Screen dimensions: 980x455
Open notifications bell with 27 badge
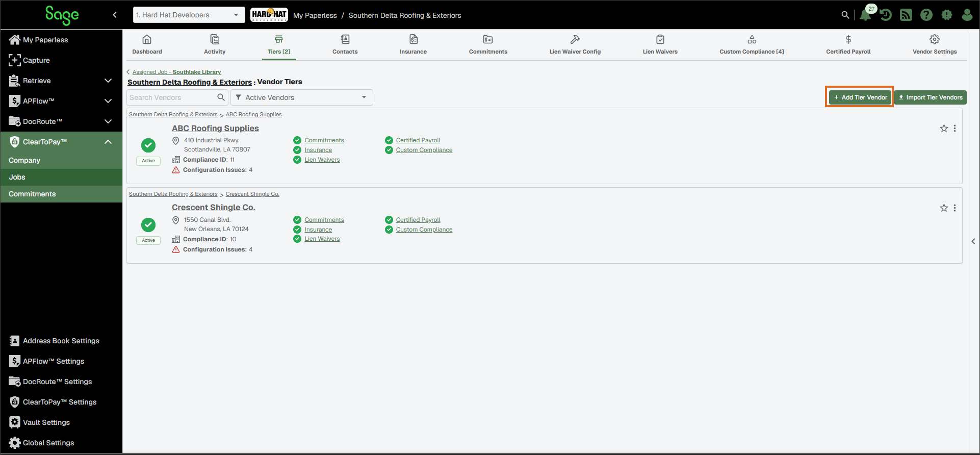click(866, 15)
